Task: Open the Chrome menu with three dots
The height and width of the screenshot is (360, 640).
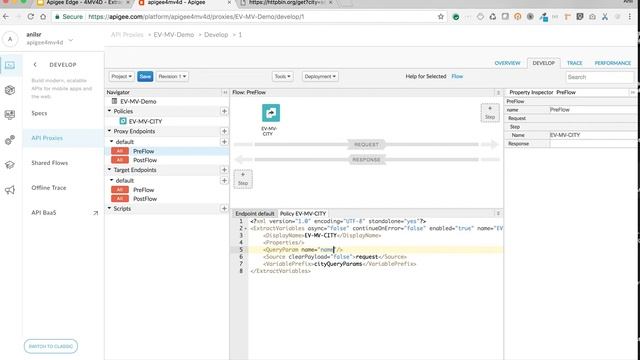Action: point(630,17)
